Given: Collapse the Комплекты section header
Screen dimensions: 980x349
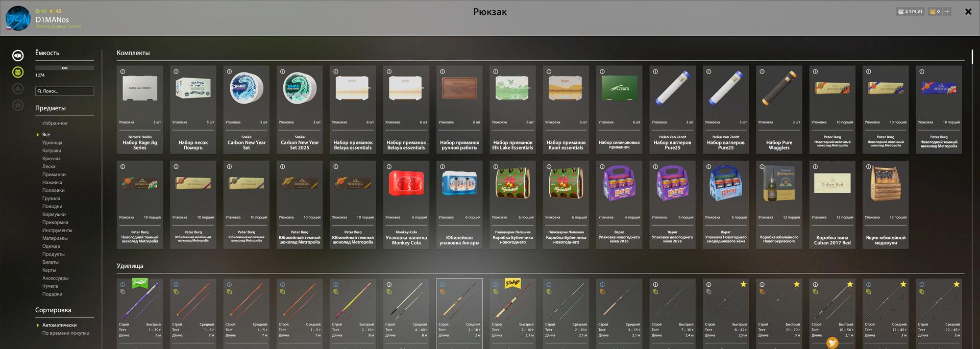Looking at the screenshot, I should pyautogui.click(x=133, y=53).
